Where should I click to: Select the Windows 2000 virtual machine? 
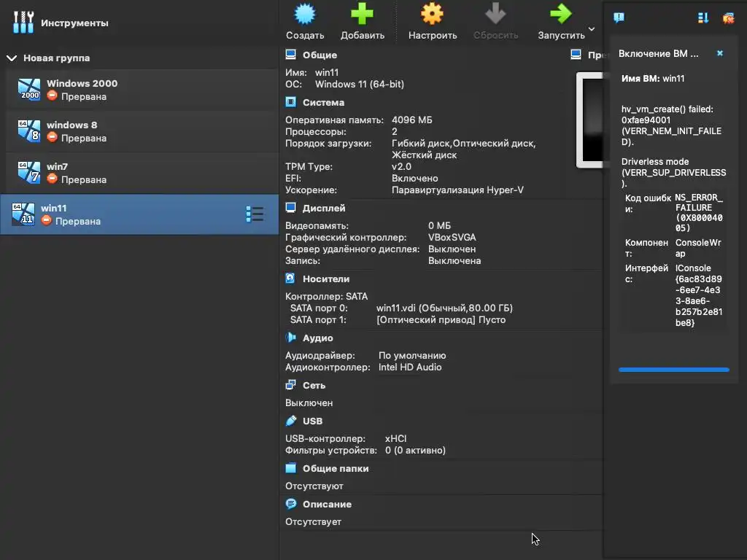(142, 90)
